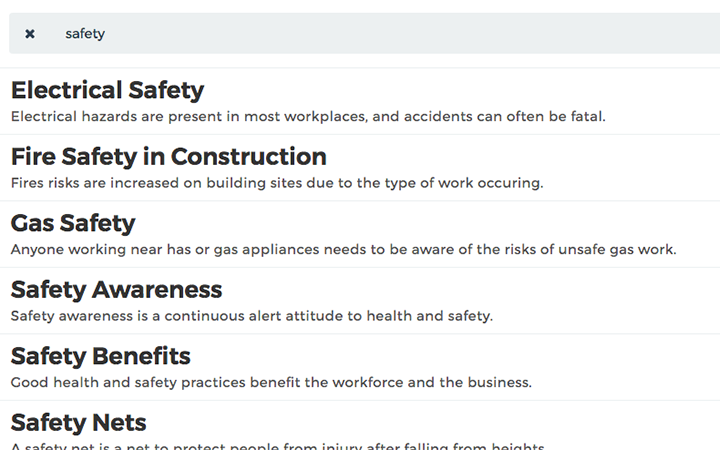The image size is (720, 450).
Task: Open the Gas Safety heading
Action: (x=72, y=223)
